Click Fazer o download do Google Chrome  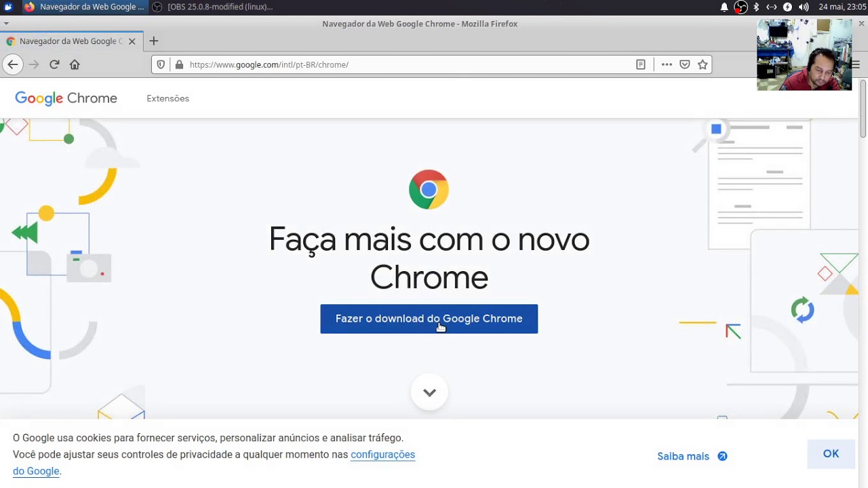pos(429,319)
